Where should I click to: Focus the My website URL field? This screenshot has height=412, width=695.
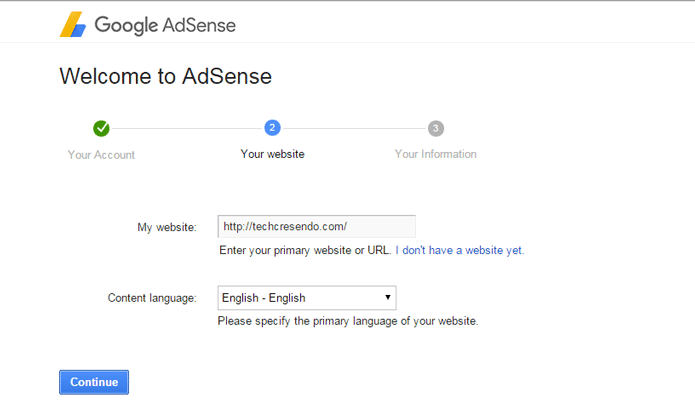[316, 226]
